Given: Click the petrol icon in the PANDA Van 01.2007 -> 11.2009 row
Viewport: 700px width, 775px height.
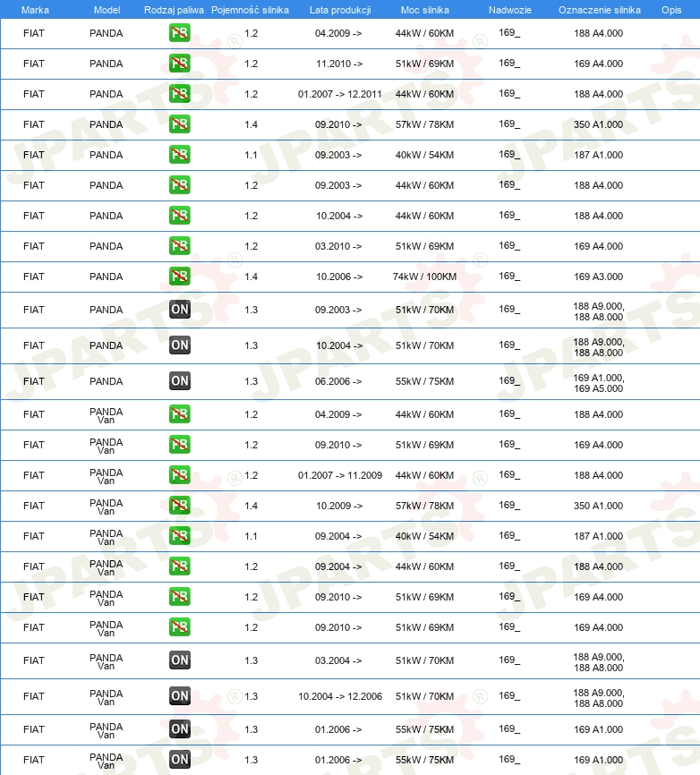Looking at the screenshot, I should click(x=179, y=475).
